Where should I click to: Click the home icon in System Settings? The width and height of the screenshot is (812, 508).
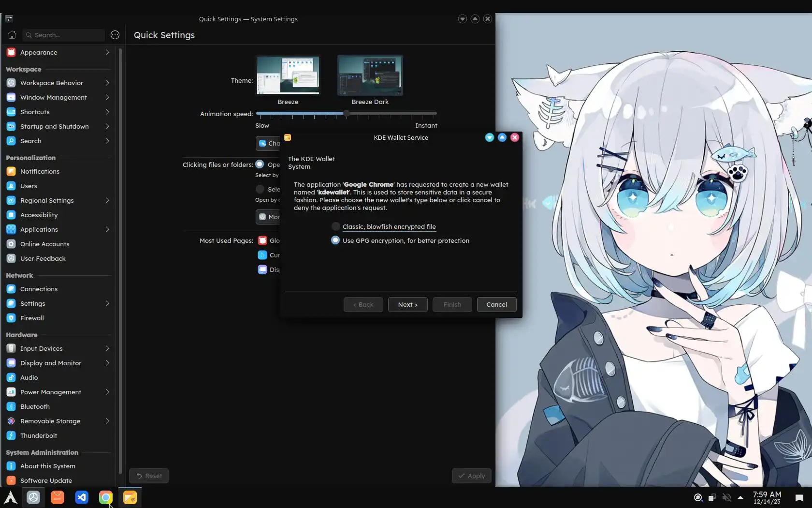12,35
